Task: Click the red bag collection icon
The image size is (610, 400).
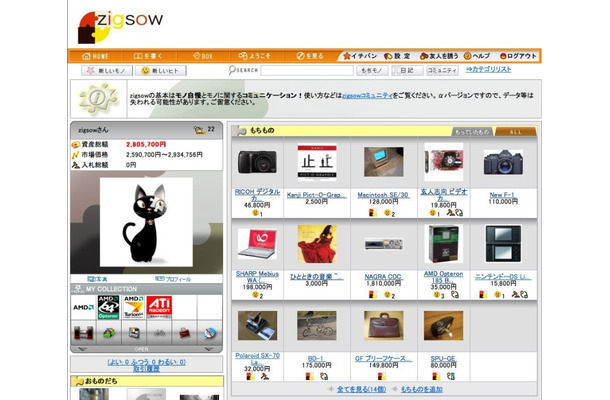Action: 184,333
